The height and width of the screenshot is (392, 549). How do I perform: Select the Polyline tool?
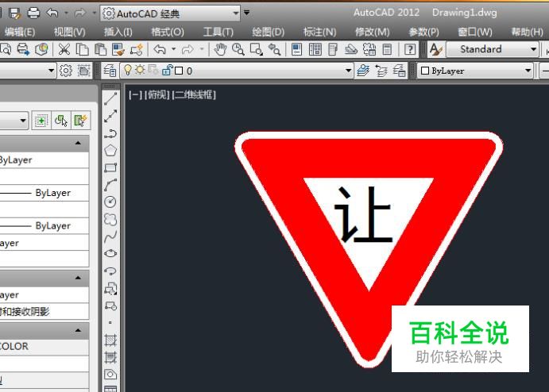point(110,133)
